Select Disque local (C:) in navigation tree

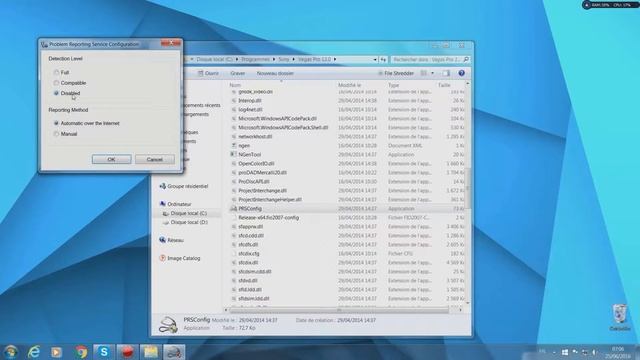(189, 213)
